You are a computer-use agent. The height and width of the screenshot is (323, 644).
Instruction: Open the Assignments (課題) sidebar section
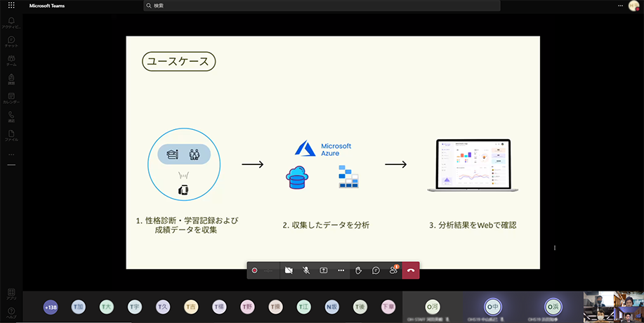click(11, 79)
